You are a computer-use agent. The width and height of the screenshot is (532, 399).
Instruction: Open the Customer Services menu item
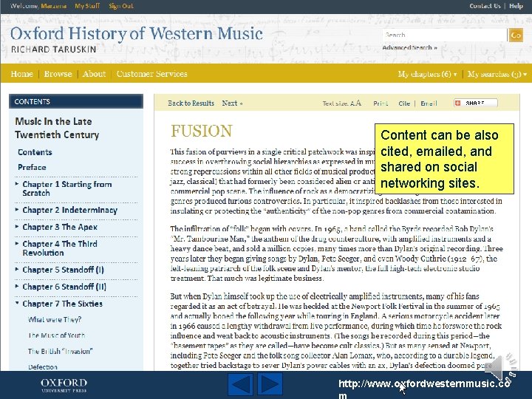(x=151, y=74)
